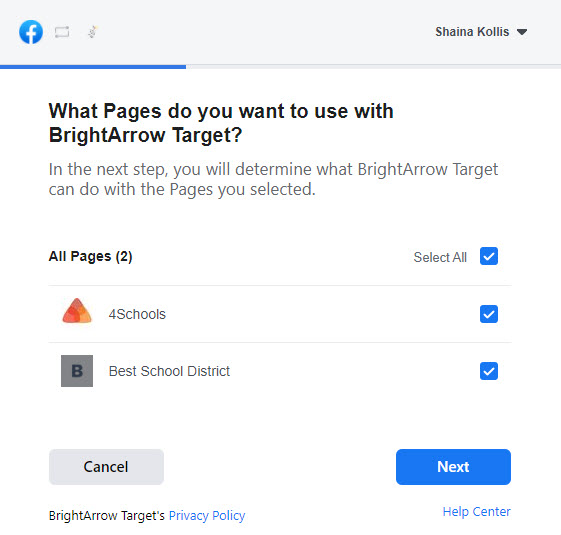561x535 pixels.
Task: Click the Select All label text
Action: (x=440, y=257)
